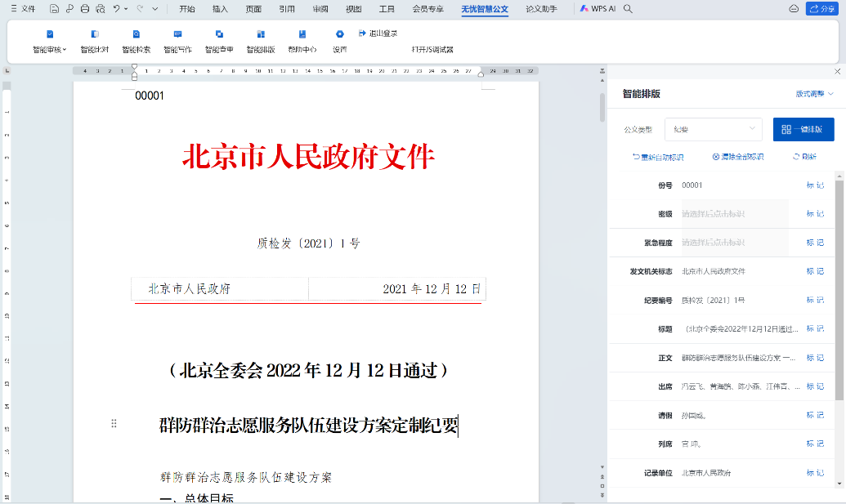The height and width of the screenshot is (504, 846).
Task: Click 重新自动标识 link
Action: [658, 157]
